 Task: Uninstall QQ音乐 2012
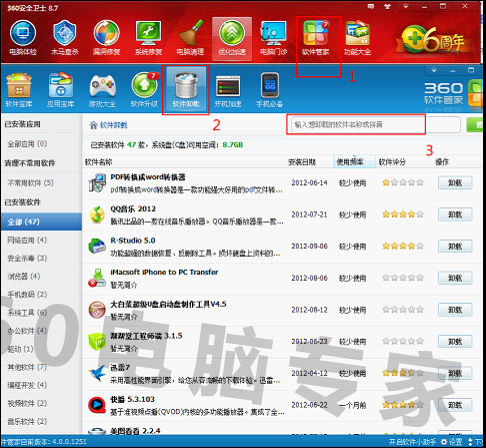pyautogui.click(x=455, y=214)
